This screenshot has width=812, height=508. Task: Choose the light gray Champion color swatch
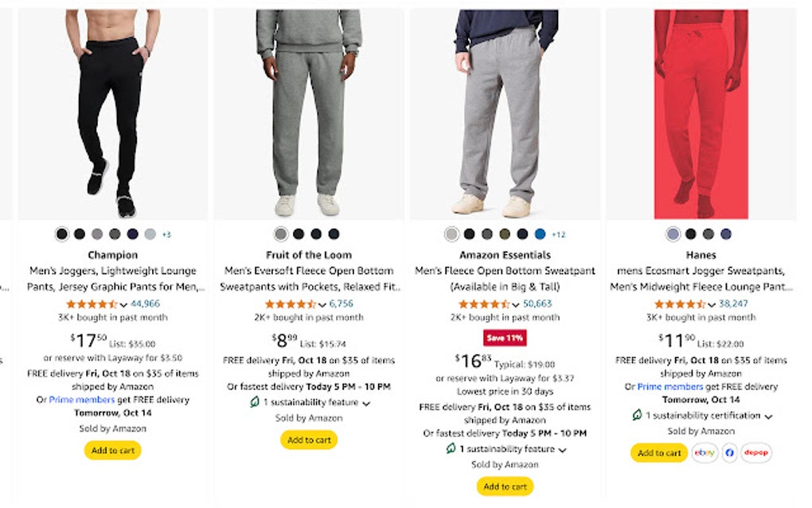(x=150, y=234)
